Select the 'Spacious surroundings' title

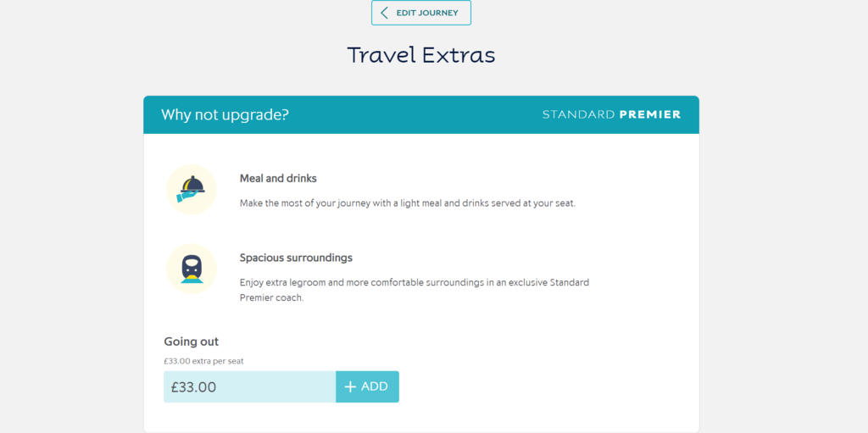(296, 258)
